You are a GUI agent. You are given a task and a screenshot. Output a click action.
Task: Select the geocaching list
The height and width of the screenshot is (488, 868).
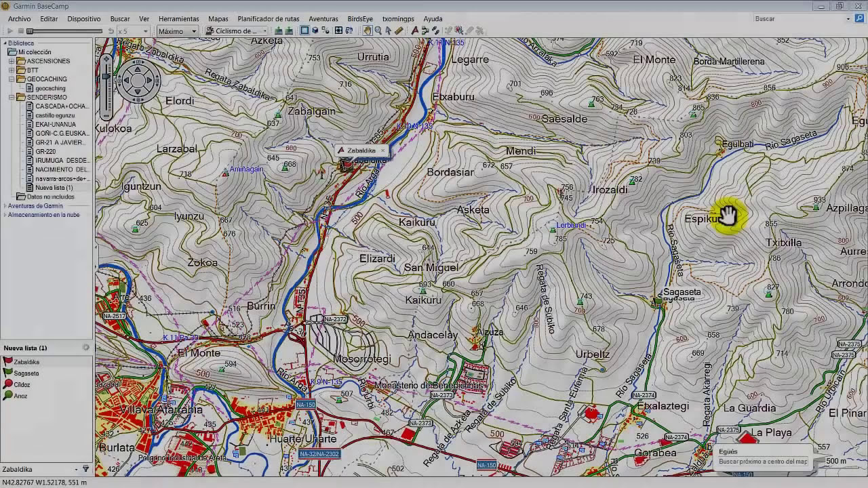(x=51, y=88)
